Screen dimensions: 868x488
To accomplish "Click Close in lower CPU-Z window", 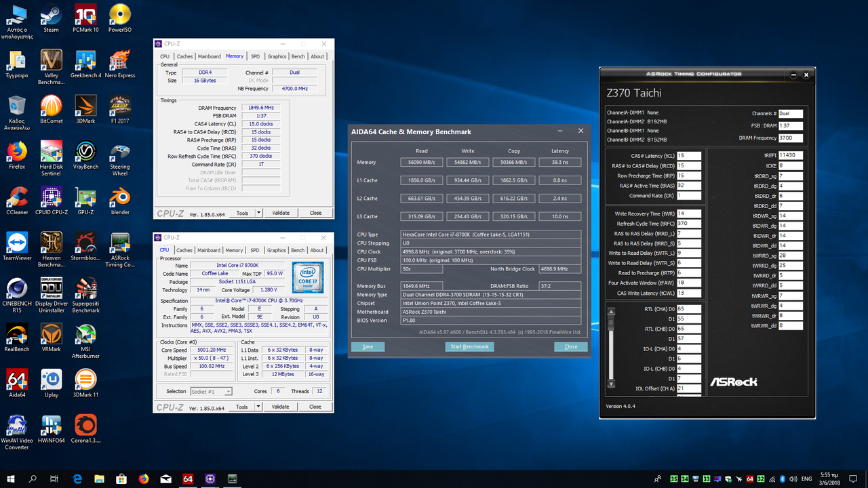I will (315, 407).
